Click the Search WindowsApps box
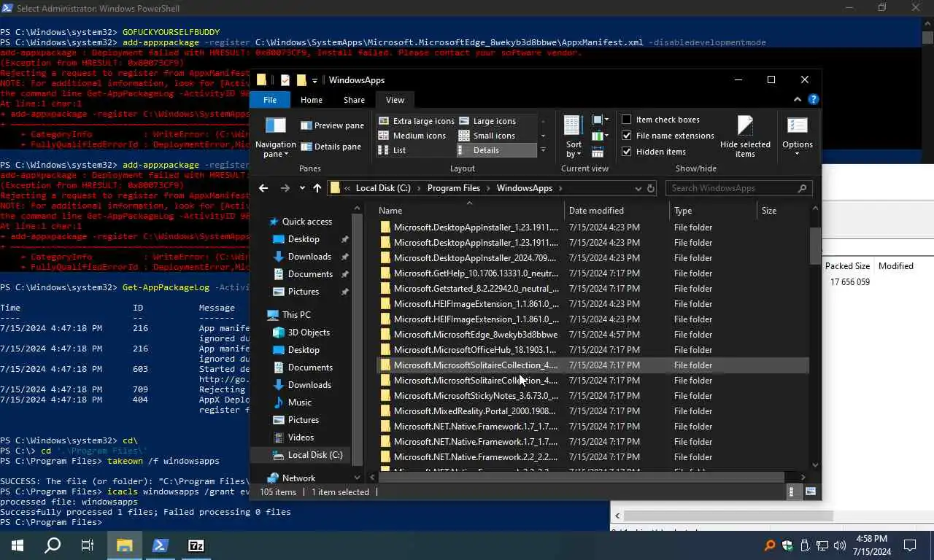 [738, 188]
